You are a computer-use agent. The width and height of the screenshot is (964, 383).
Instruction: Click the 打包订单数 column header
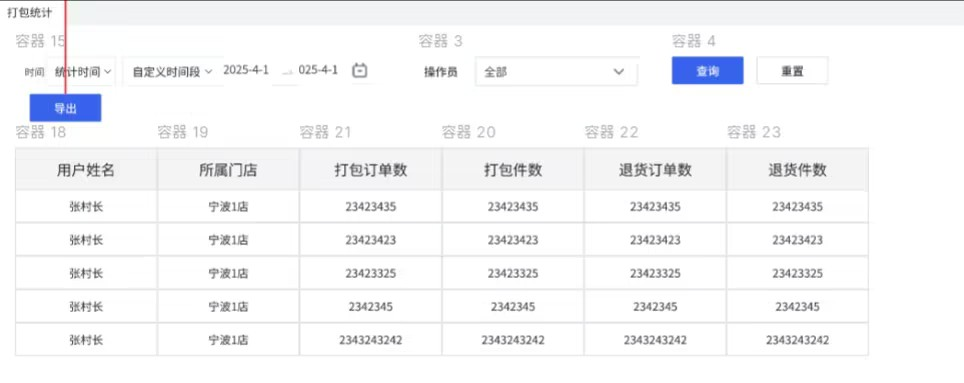point(371,170)
